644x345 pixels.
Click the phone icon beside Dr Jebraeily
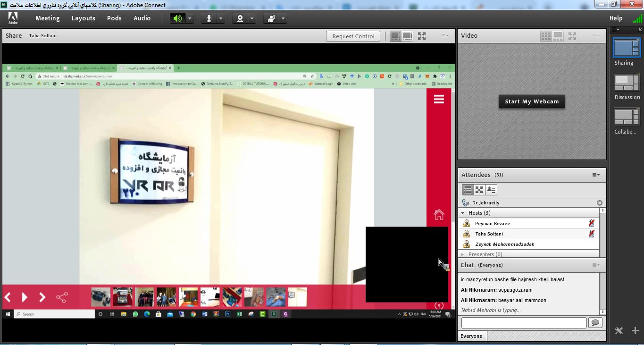coord(466,203)
